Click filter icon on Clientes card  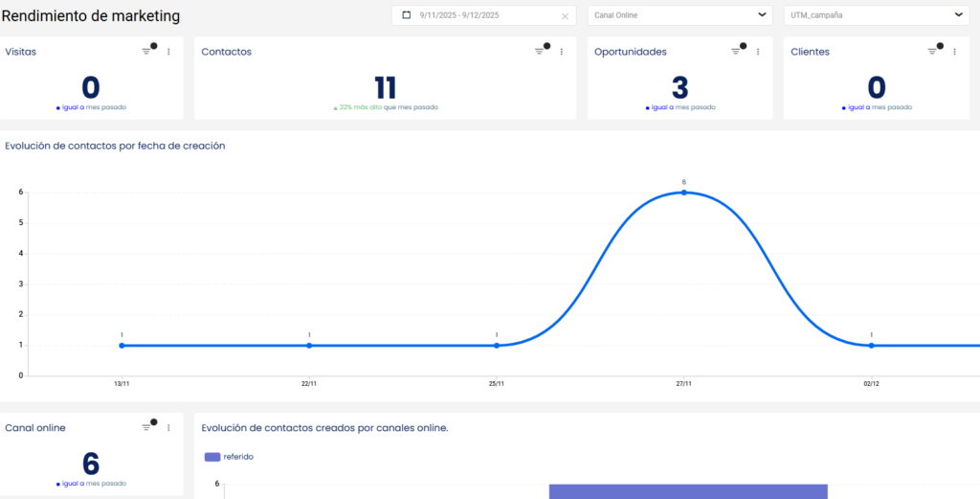[x=933, y=52]
